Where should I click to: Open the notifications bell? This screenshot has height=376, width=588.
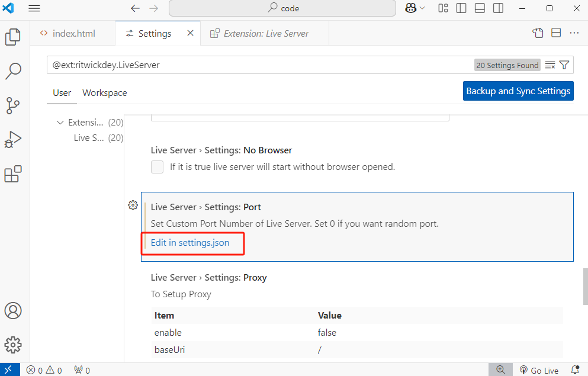[x=575, y=370]
